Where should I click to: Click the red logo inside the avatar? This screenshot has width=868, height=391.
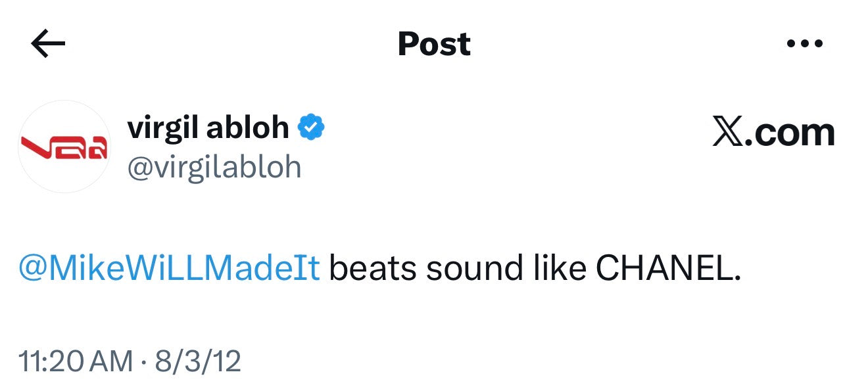pyautogui.click(x=64, y=147)
